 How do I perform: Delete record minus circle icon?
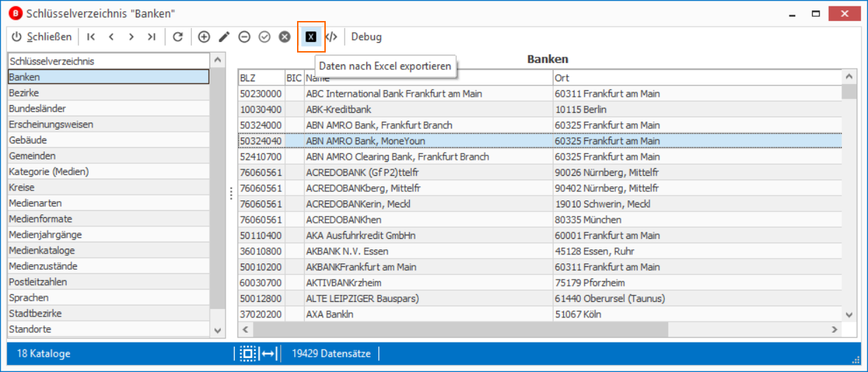click(x=244, y=36)
